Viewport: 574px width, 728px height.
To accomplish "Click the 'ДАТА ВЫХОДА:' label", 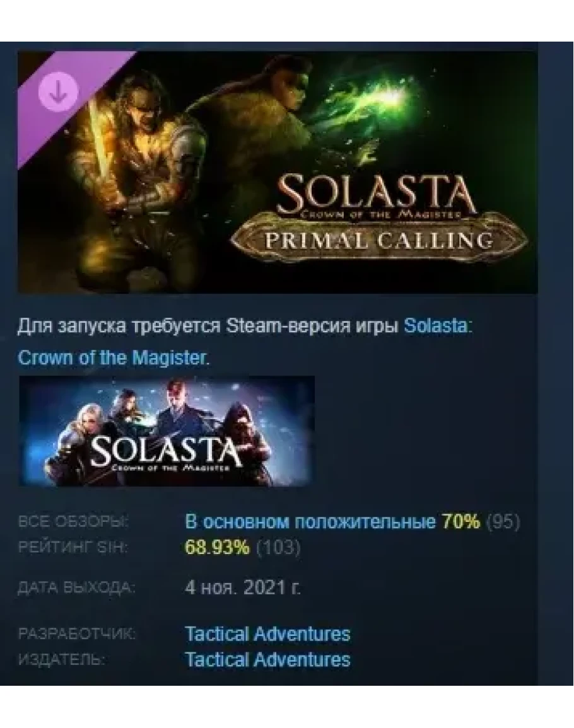I will [x=76, y=588].
